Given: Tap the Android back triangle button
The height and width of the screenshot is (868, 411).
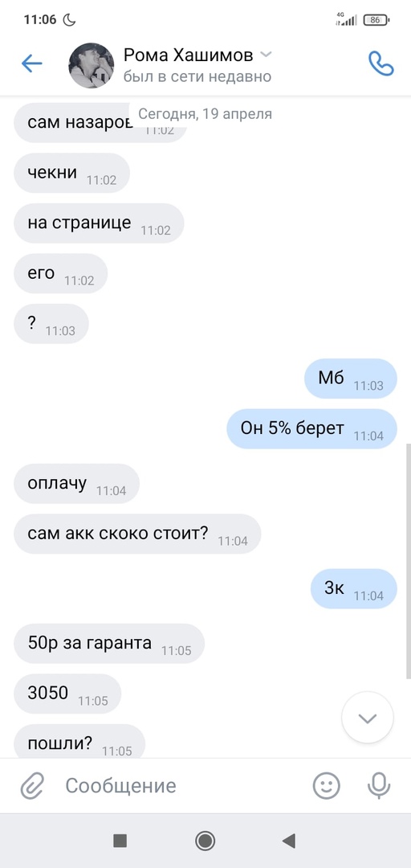Looking at the screenshot, I should (289, 841).
